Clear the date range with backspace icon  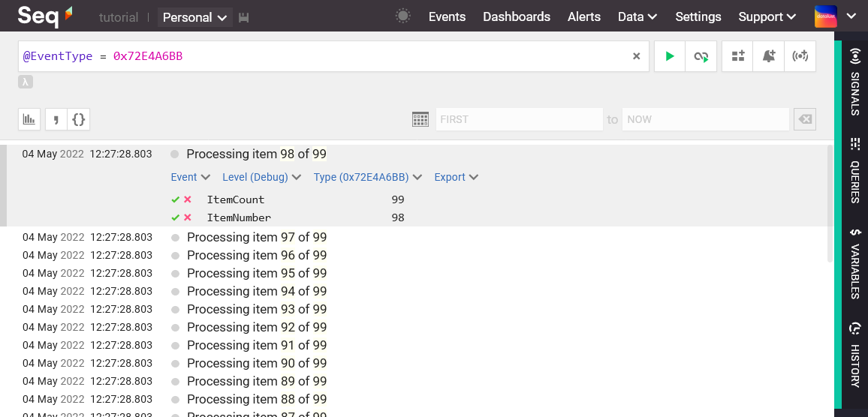(805, 119)
